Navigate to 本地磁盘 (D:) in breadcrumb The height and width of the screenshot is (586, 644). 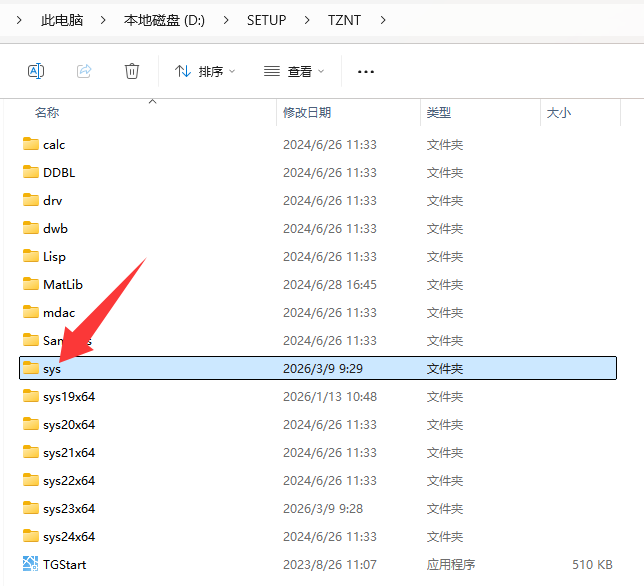163,20
